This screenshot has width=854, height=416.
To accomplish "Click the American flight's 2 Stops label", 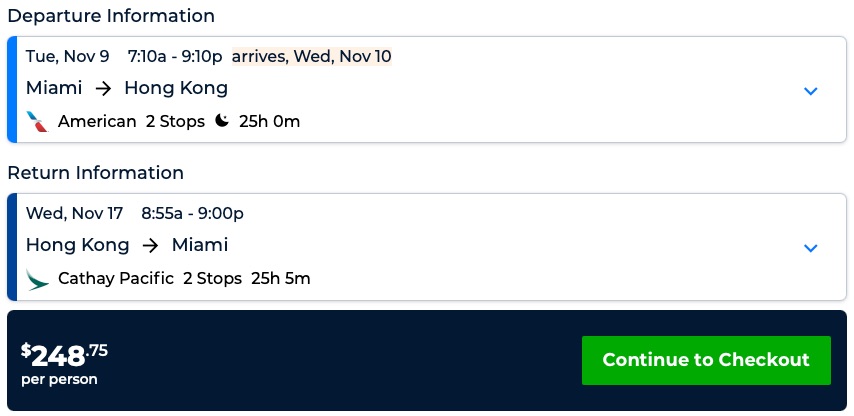I will 175,122.
